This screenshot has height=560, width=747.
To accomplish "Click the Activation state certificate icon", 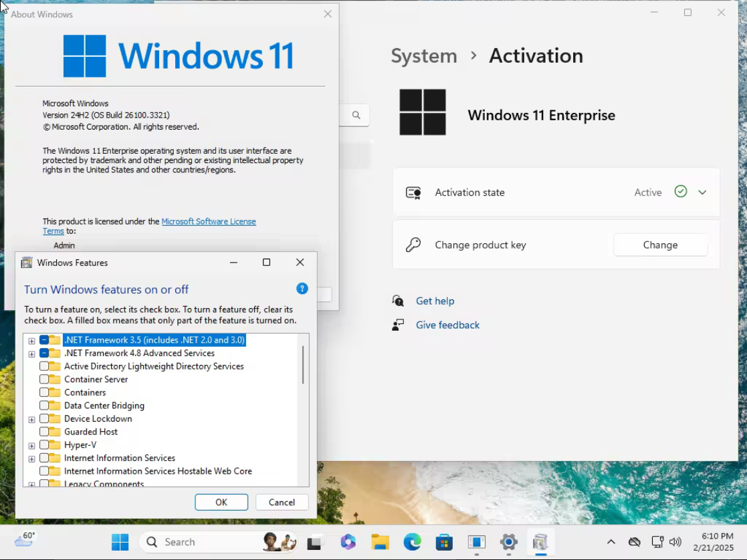I will coord(413,192).
